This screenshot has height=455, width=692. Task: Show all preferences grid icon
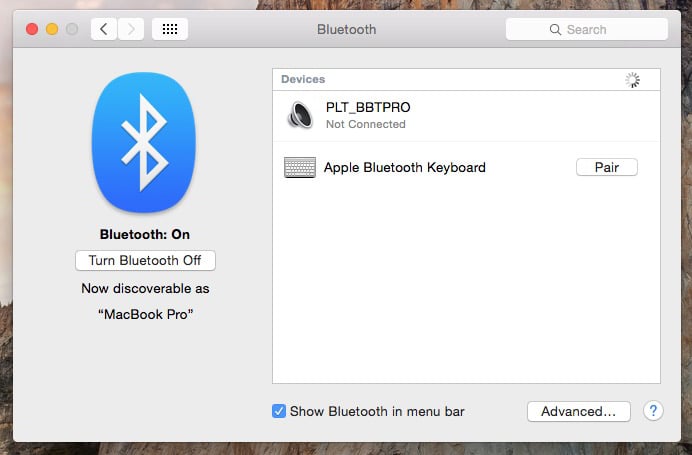pyautogui.click(x=170, y=29)
